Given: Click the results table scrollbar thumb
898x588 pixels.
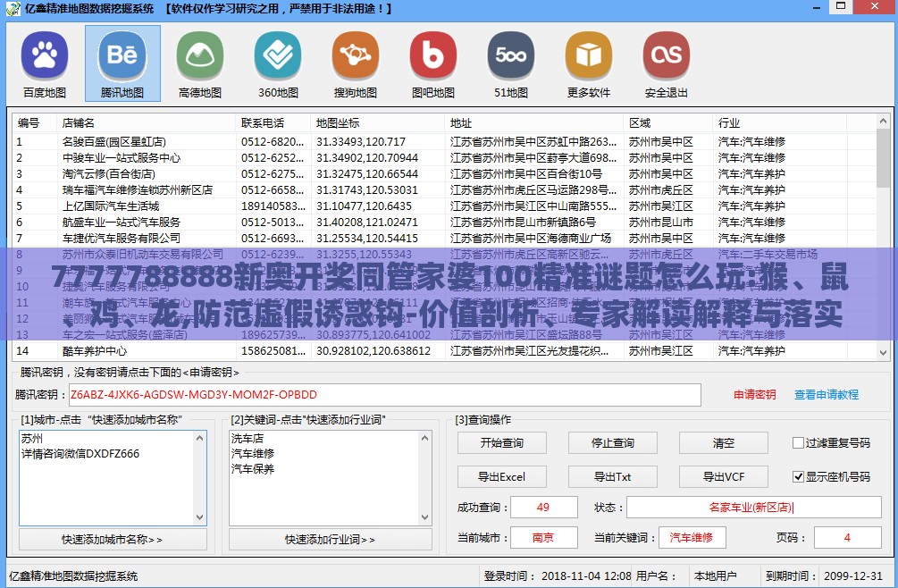Looking at the screenshot, I should [883, 158].
